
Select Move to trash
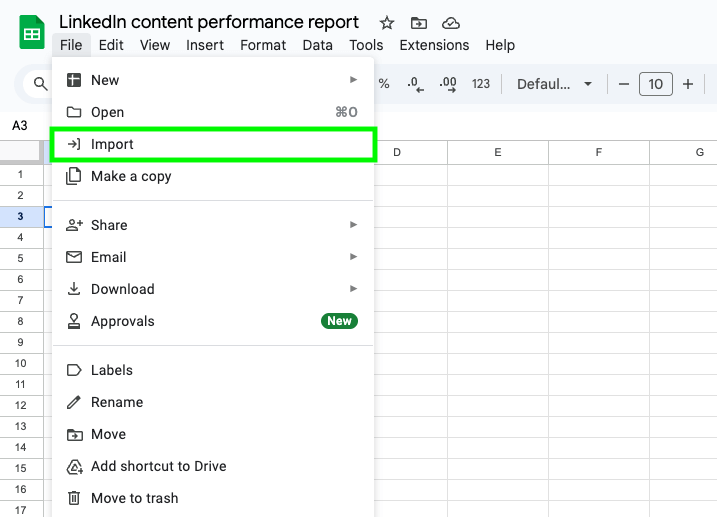[x=213, y=498]
